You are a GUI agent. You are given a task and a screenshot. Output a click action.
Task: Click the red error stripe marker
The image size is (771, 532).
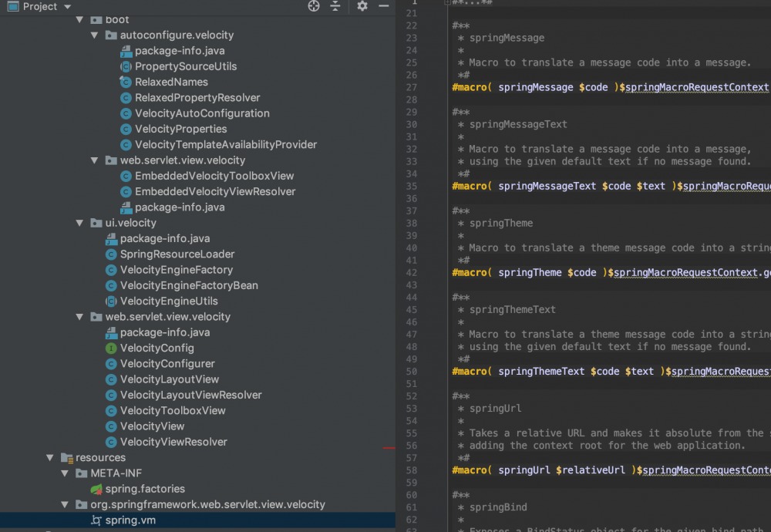pos(389,447)
